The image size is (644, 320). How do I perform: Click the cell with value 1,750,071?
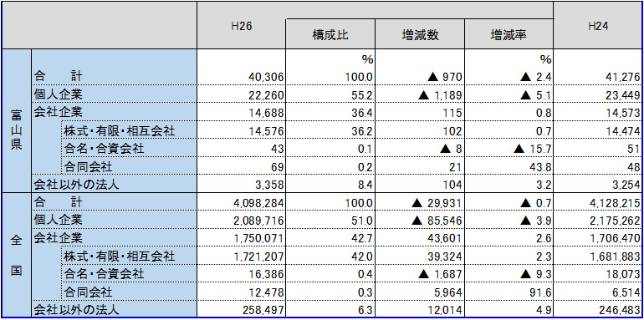[241, 238]
